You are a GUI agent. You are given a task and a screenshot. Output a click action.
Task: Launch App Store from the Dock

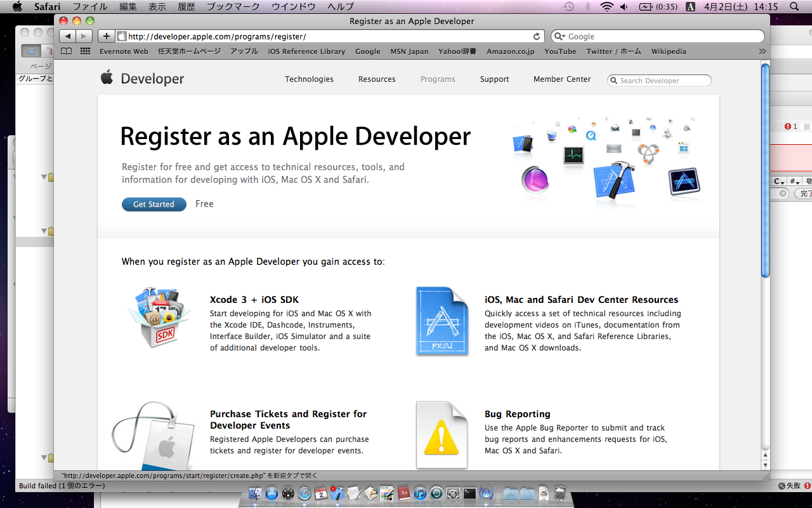coord(272,493)
